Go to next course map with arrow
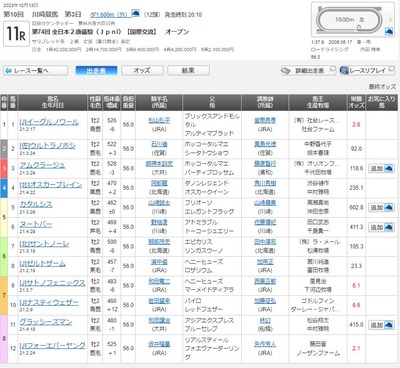This screenshot has height=368, width=400. (390, 19)
